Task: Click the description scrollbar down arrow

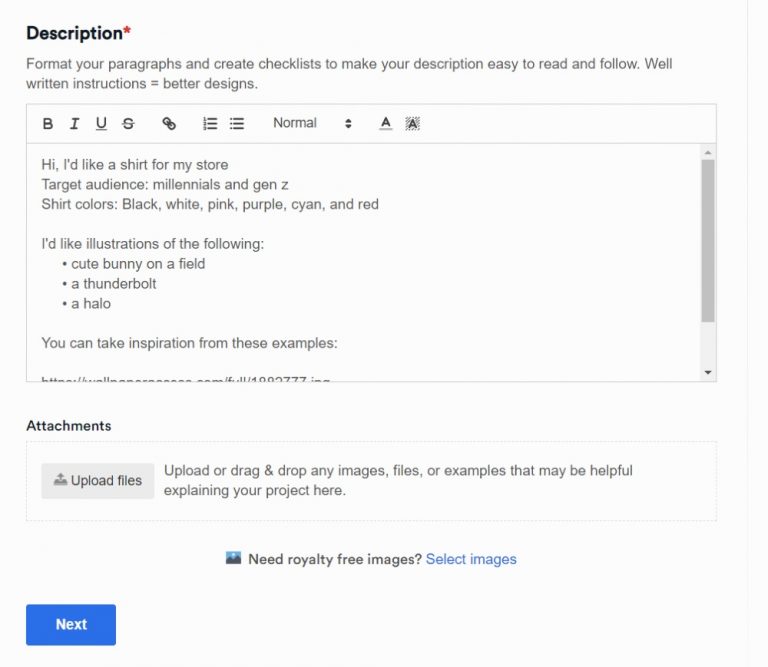Action: (708, 372)
